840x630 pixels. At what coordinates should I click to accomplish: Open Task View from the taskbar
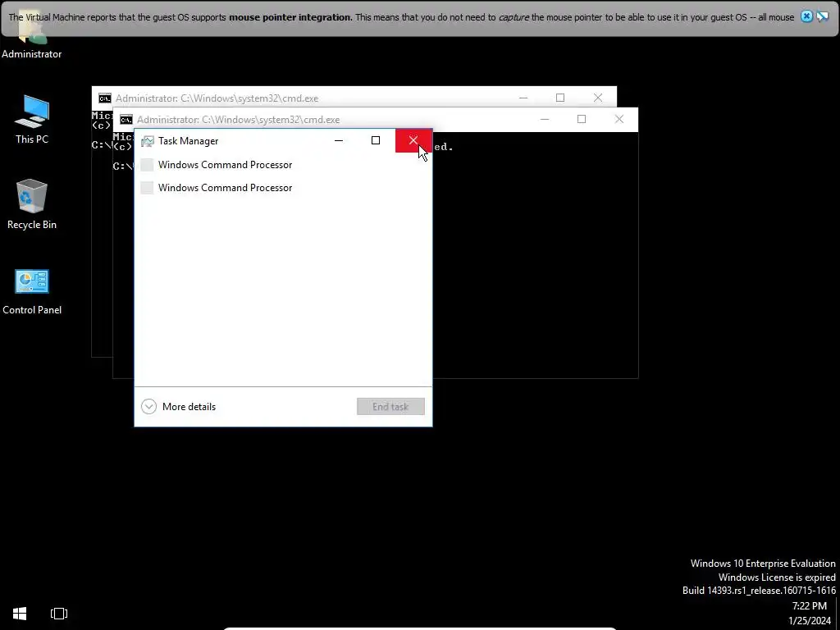pos(59,614)
